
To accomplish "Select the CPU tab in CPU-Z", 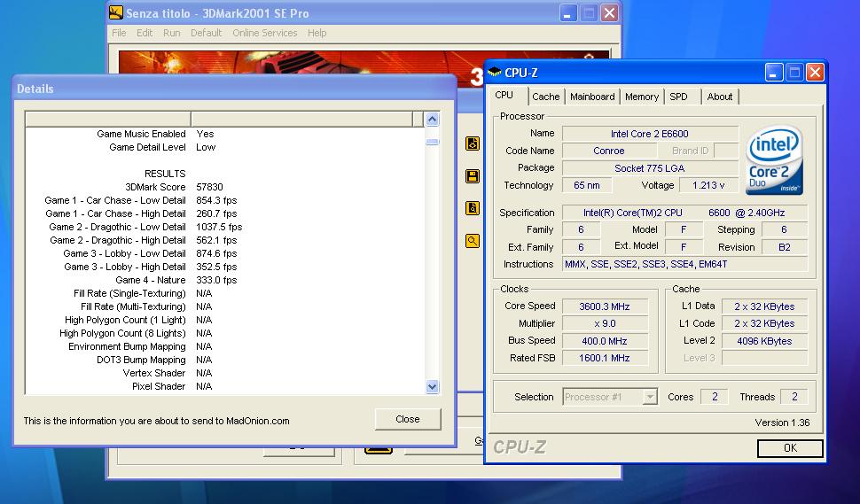I will coord(504,96).
